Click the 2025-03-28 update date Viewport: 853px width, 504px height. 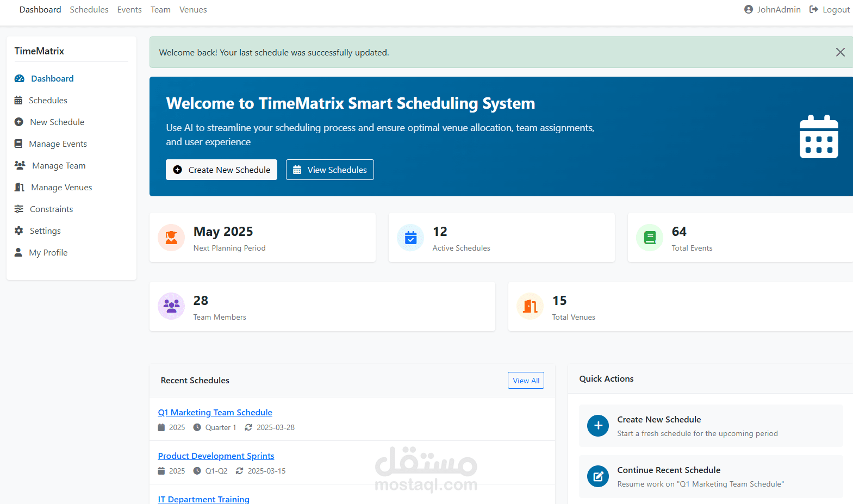click(x=276, y=427)
